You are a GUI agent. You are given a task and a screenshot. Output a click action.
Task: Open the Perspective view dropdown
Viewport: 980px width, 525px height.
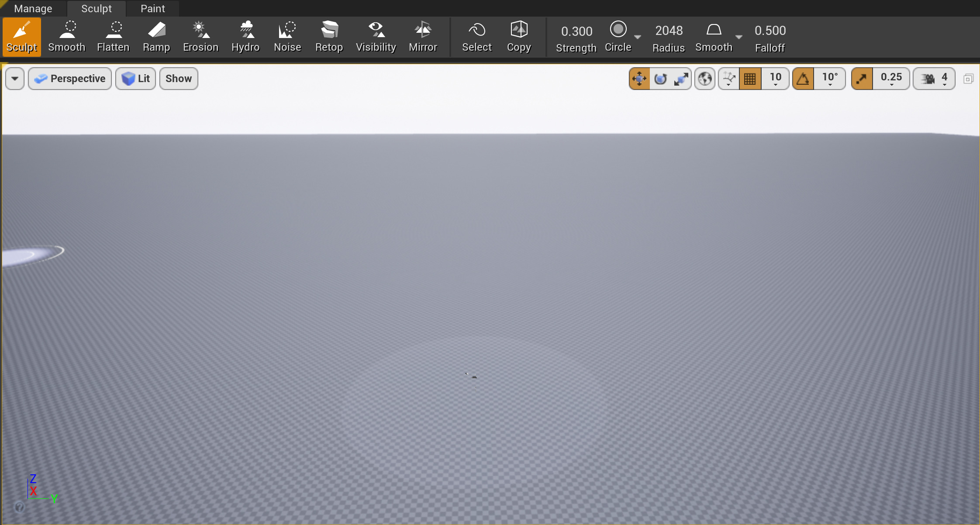69,78
